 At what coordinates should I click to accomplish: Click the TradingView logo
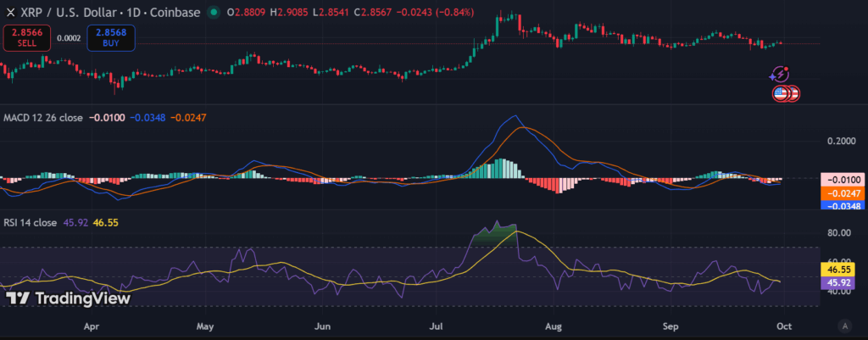coord(68,298)
